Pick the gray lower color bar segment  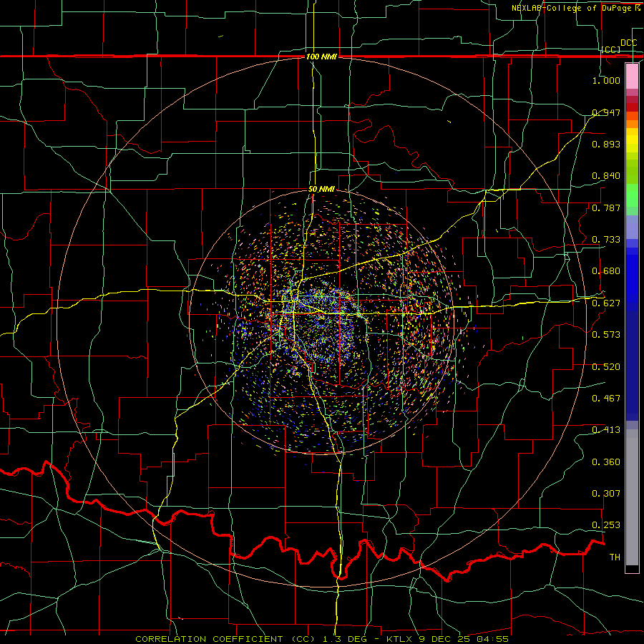click(632, 497)
